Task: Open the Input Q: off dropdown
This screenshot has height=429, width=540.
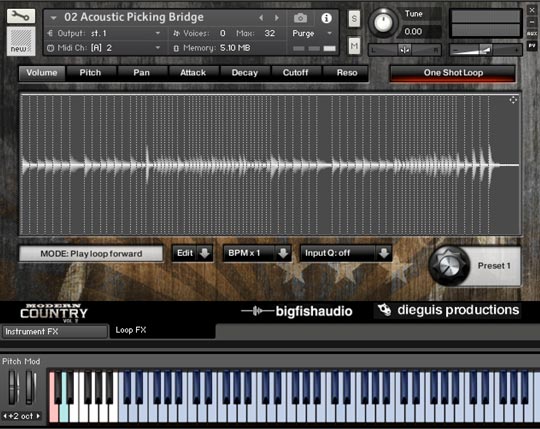Action: (384, 253)
